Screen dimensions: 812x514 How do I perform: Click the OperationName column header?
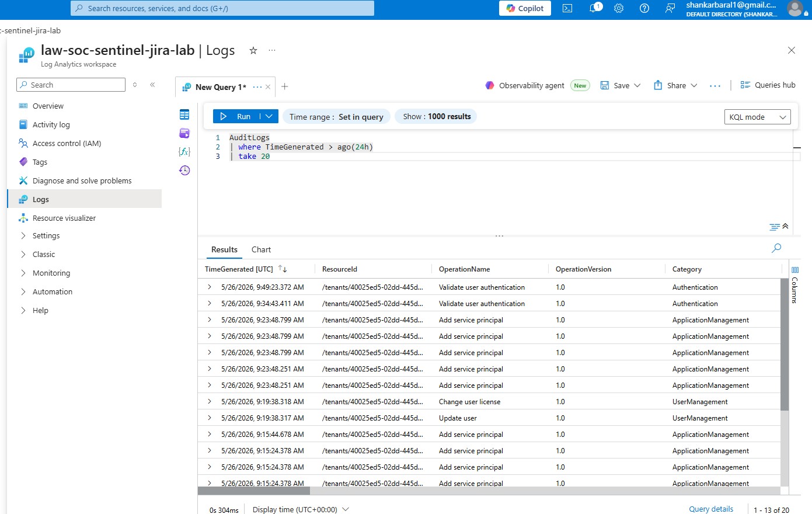[464, 269]
